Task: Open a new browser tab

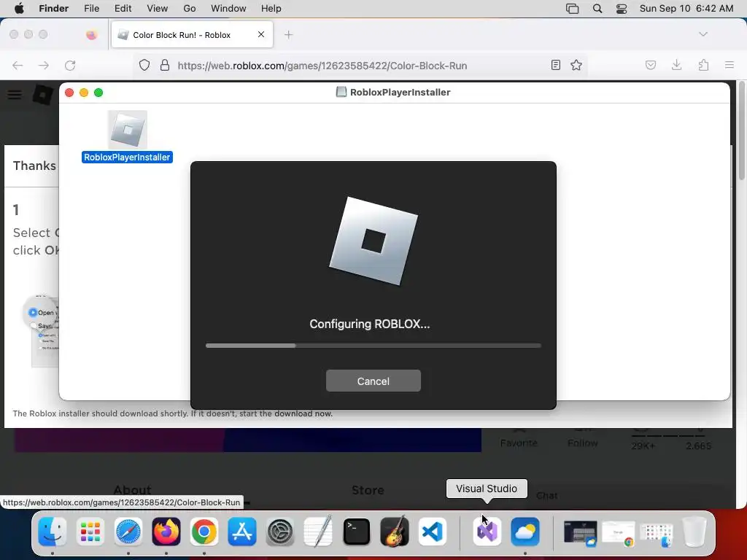Action: point(288,35)
